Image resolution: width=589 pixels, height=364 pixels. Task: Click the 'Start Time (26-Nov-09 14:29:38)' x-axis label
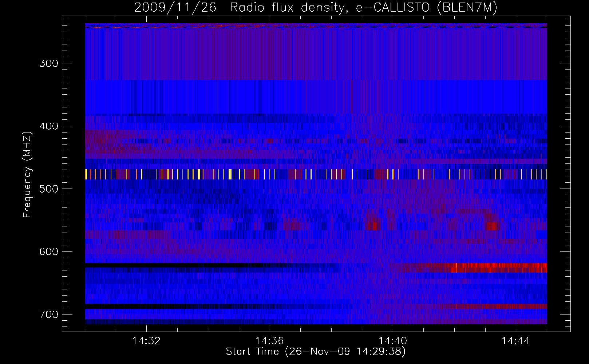coord(316,352)
